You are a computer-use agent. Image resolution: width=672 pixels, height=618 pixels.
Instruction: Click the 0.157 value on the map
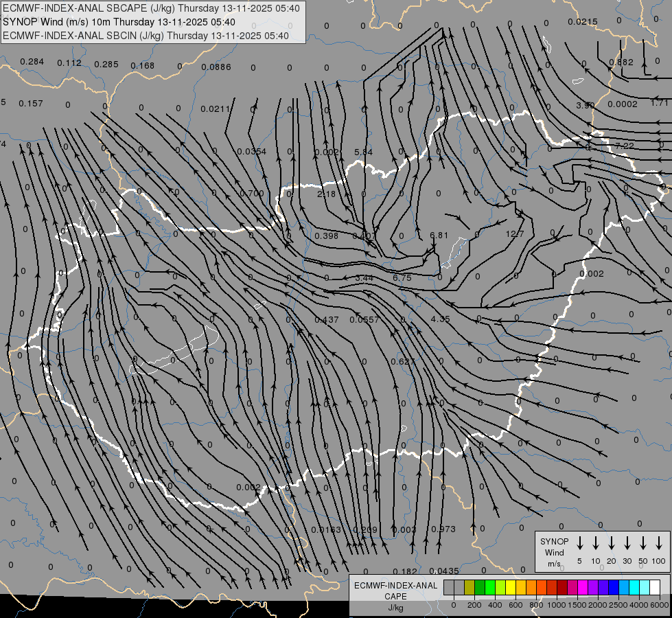coord(31,104)
